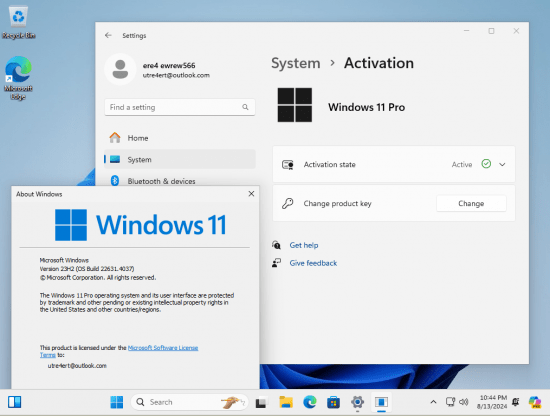
Task: Click the search magnifier in Find a setting
Action: pyautogui.click(x=245, y=107)
